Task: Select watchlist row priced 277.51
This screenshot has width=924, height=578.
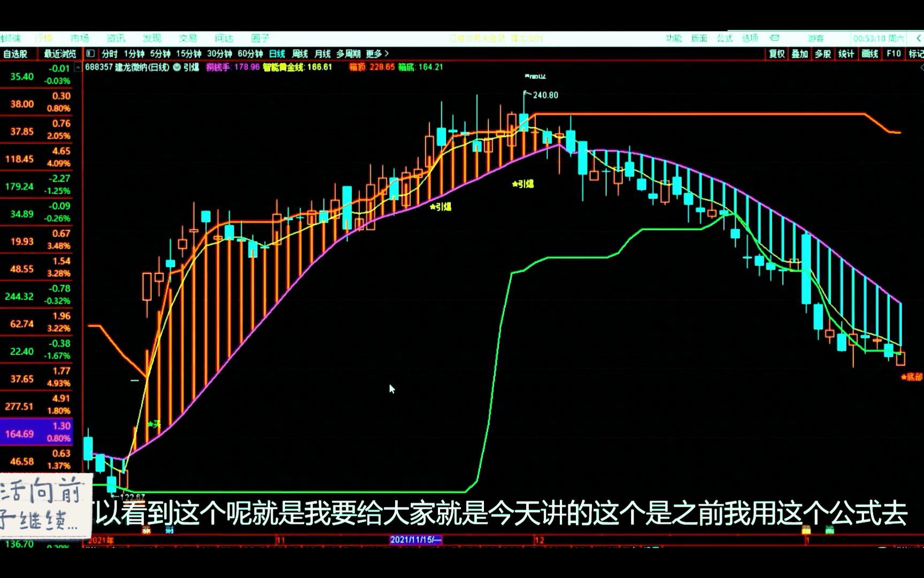Action: click(x=36, y=405)
